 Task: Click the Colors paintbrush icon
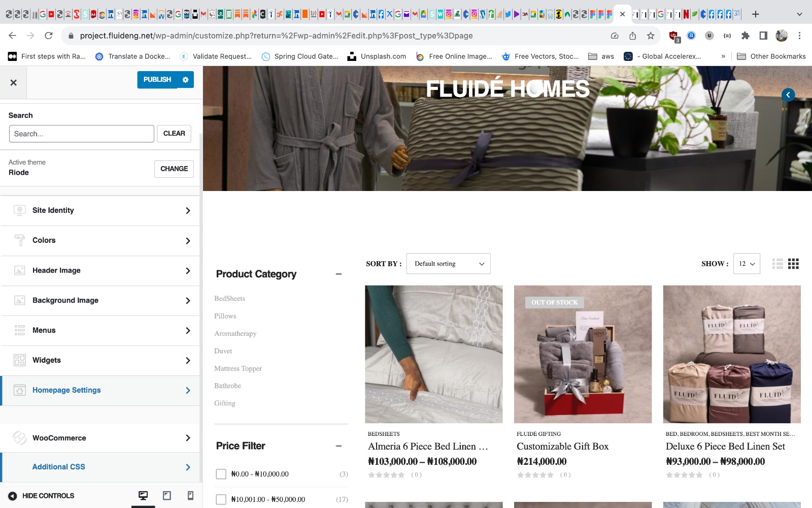20,240
